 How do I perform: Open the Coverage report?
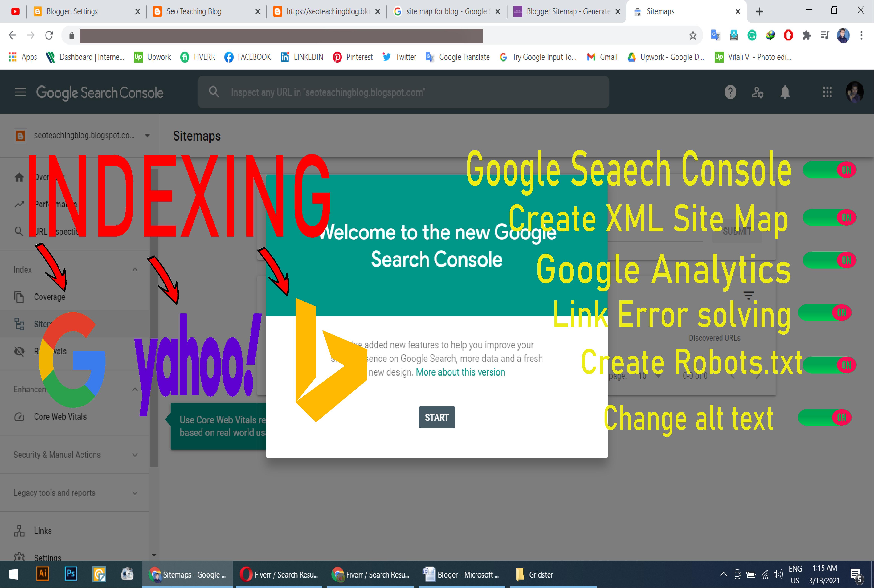coord(50,297)
